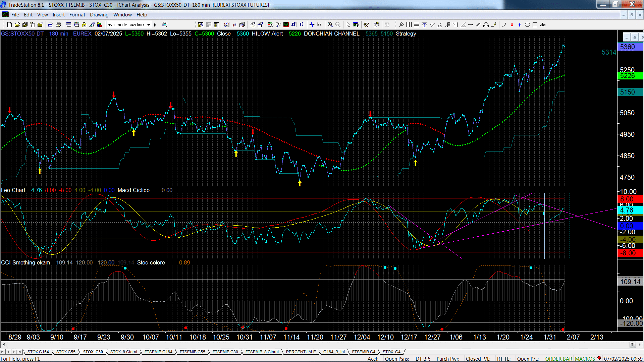Switch to the FTSEMIB C30 tab
This screenshot has height=362, width=644.
click(225, 352)
